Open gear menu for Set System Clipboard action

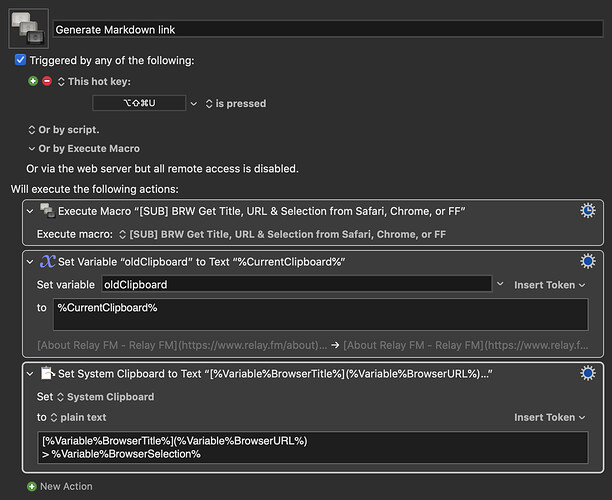[587, 373]
